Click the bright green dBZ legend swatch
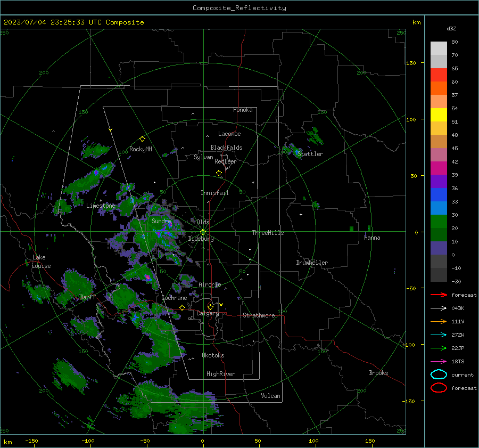This screenshot has width=479, height=448. click(439, 222)
